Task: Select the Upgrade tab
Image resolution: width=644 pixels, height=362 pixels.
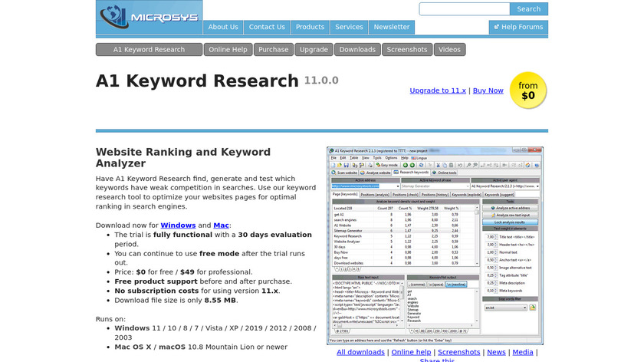Action: pos(314,49)
